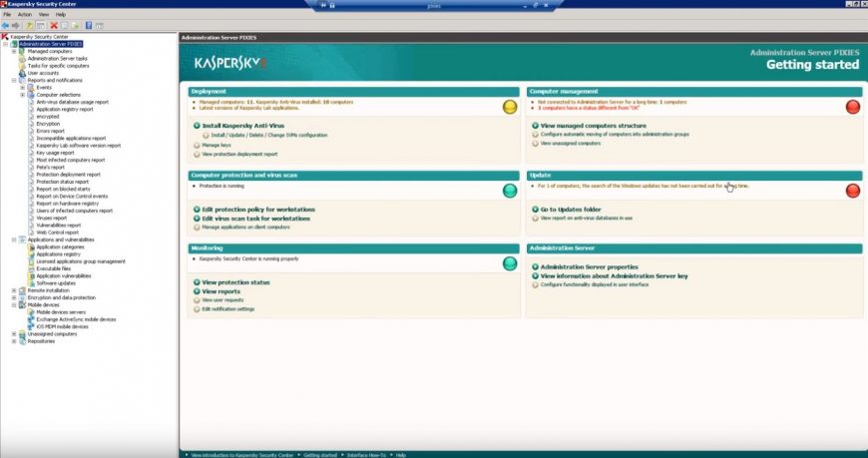Collapse the Mobile devices node
Screen dimensions: 868x458
[x=14, y=304]
